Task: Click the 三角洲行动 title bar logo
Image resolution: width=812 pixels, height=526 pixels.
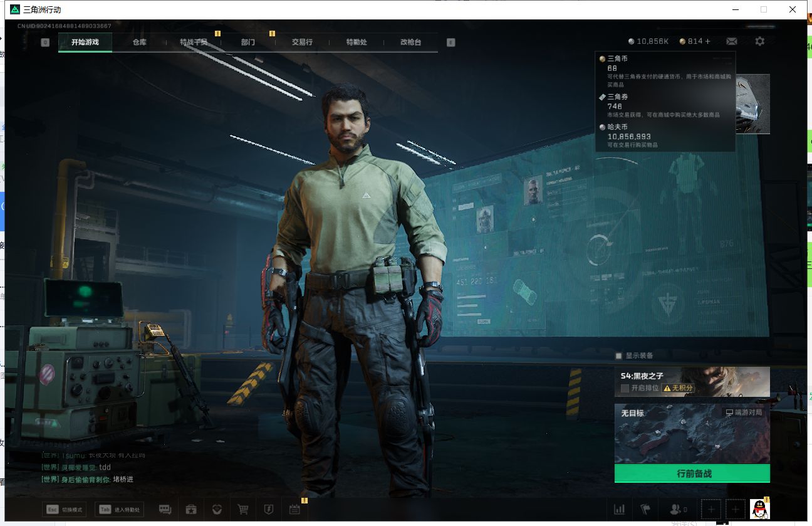Action: coord(15,9)
